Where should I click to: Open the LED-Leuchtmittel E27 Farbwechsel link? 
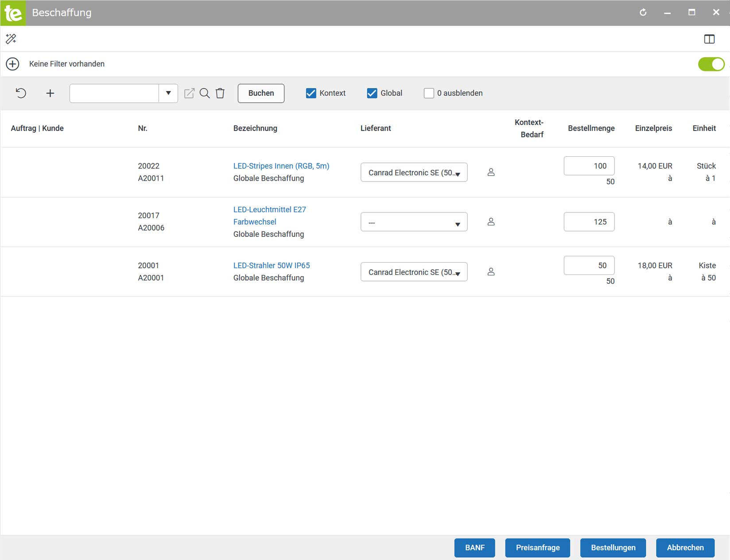coord(269,216)
